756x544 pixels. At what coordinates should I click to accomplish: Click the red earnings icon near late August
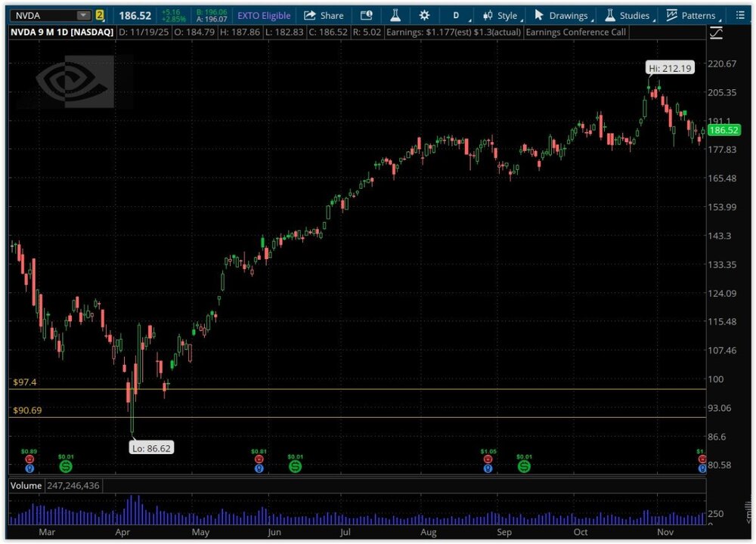pos(488,459)
